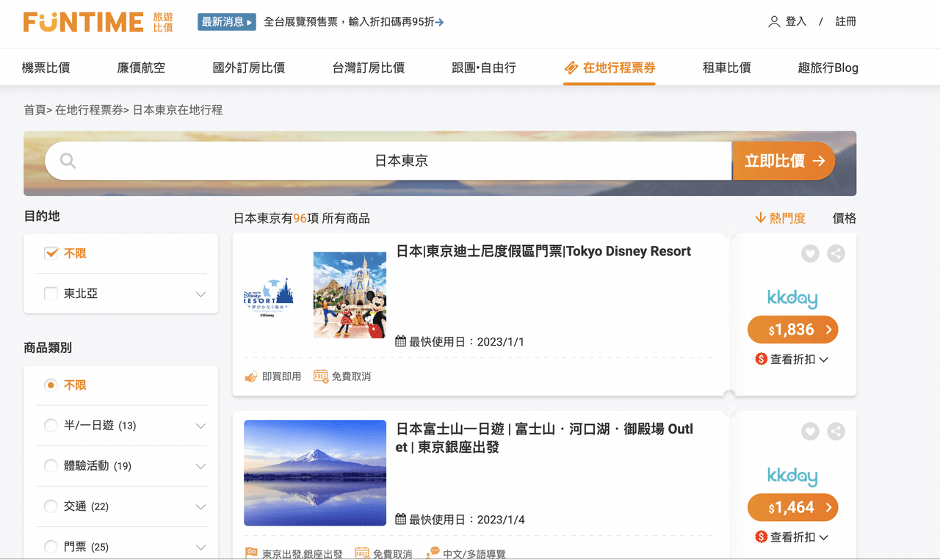
Task: Favorite the Tokyo Disney Resort ticket
Action: pos(810,254)
